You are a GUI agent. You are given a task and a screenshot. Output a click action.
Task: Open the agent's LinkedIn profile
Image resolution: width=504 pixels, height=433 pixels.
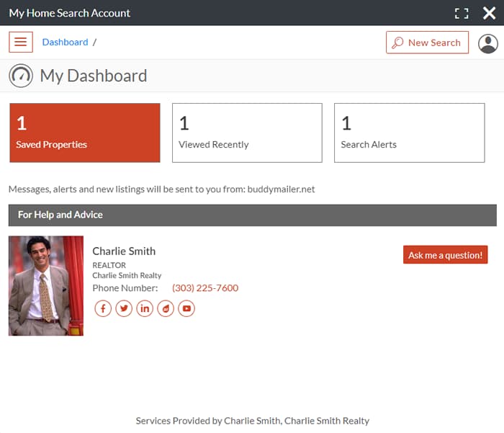(145, 308)
